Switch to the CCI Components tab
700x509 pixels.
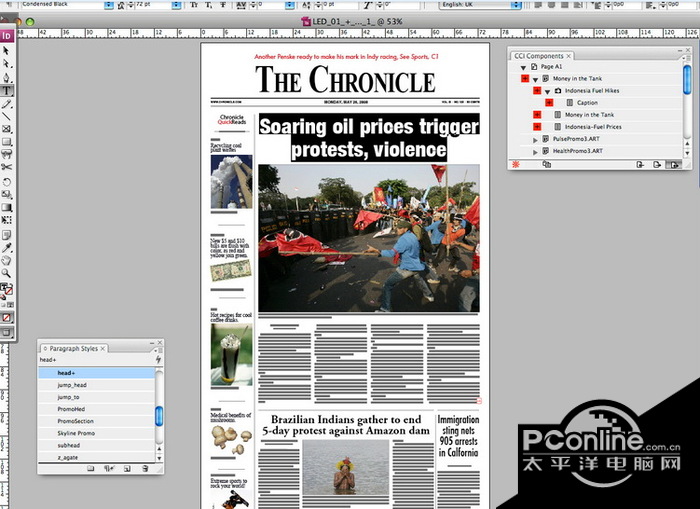(539, 56)
